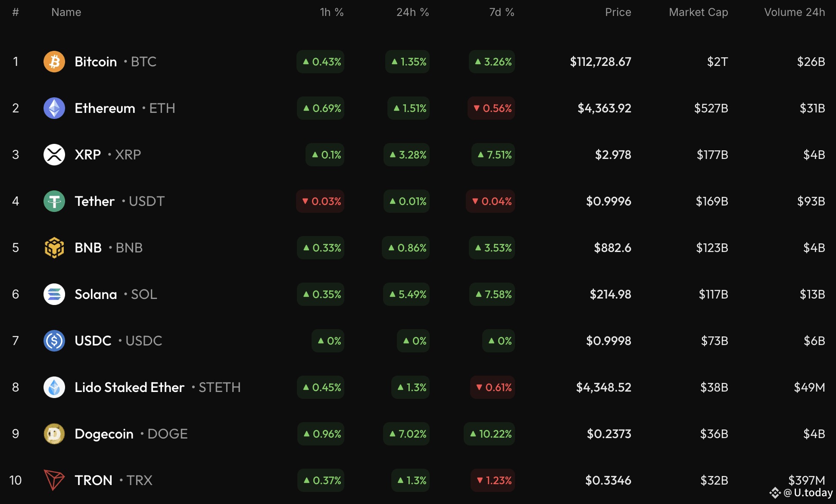Click TRON's red 7d badge 1.23%
The image size is (836, 504).
point(493,480)
